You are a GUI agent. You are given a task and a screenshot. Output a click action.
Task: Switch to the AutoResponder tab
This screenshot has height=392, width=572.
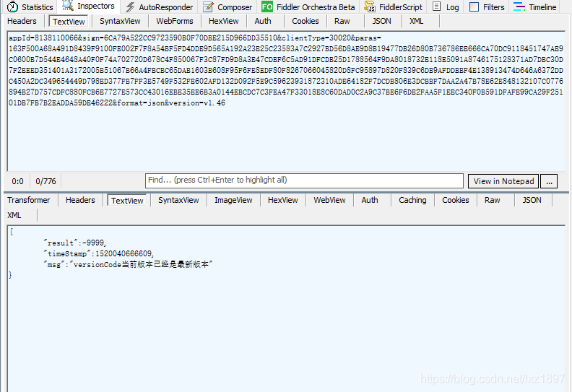coord(159,7)
